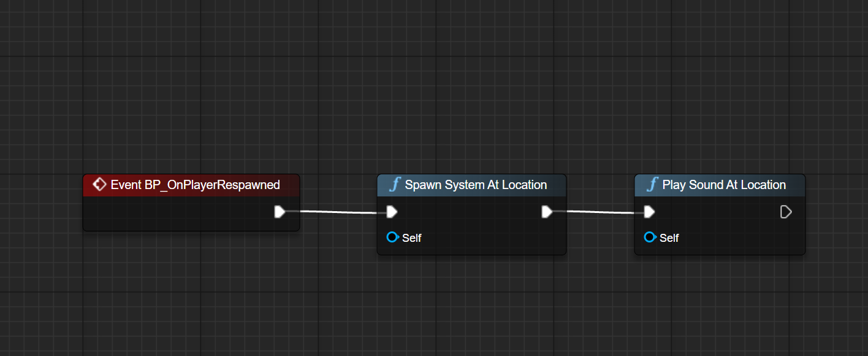Screen dimensions: 868x356
Task: Click the Self pin on Spawn System At Location
Action: point(393,238)
